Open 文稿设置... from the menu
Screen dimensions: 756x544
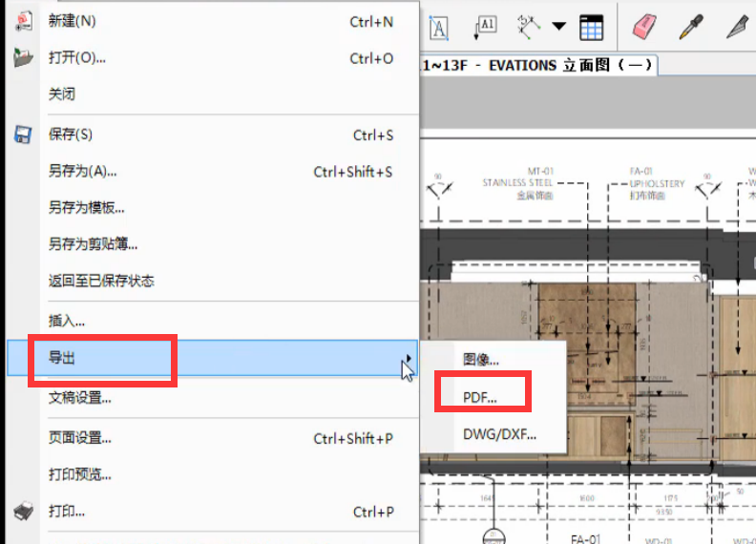pyautogui.click(x=80, y=397)
